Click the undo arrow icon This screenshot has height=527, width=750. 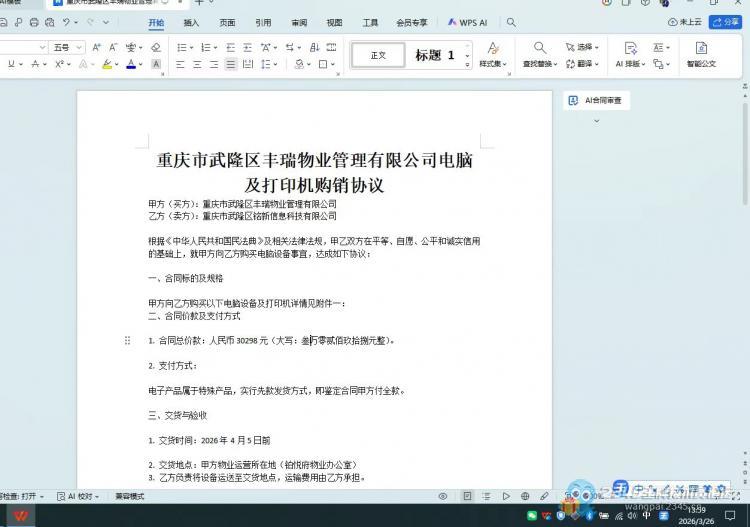68,22
